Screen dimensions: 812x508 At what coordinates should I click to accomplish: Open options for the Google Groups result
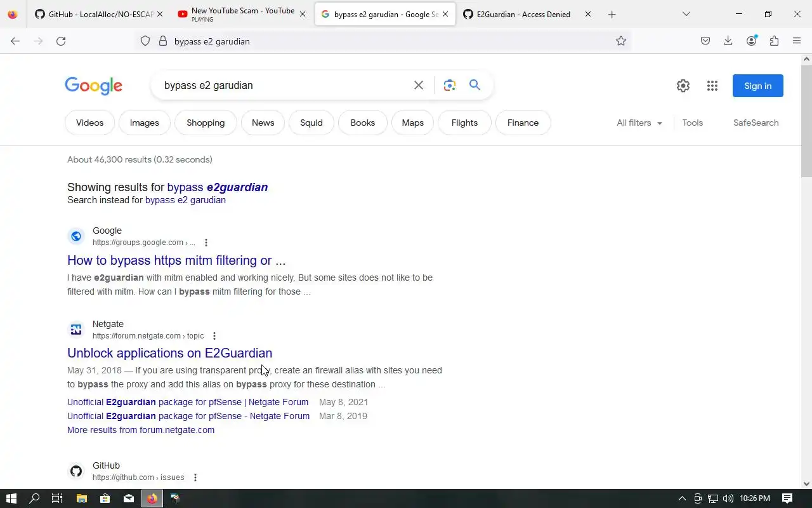pos(206,243)
